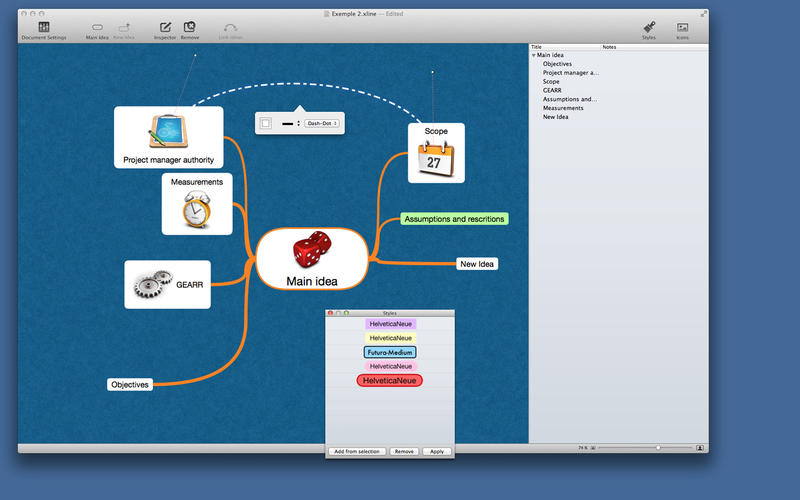
Task: Select CEARR in the outline list
Action: [x=552, y=90]
